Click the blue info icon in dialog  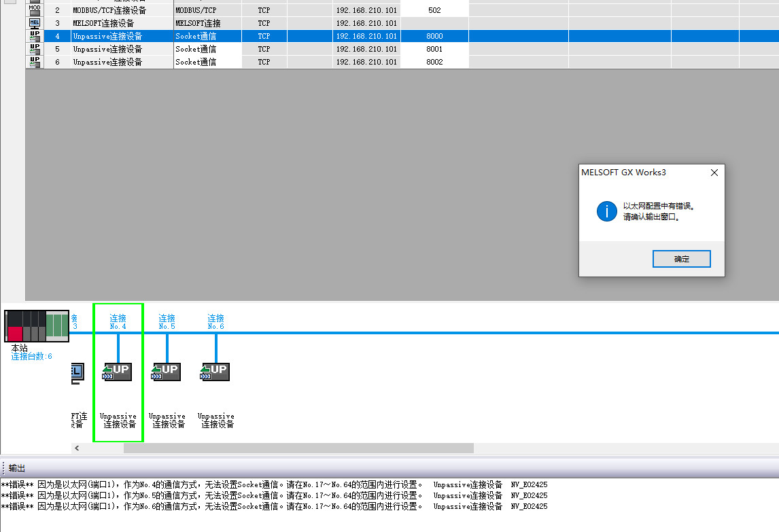tap(606, 211)
